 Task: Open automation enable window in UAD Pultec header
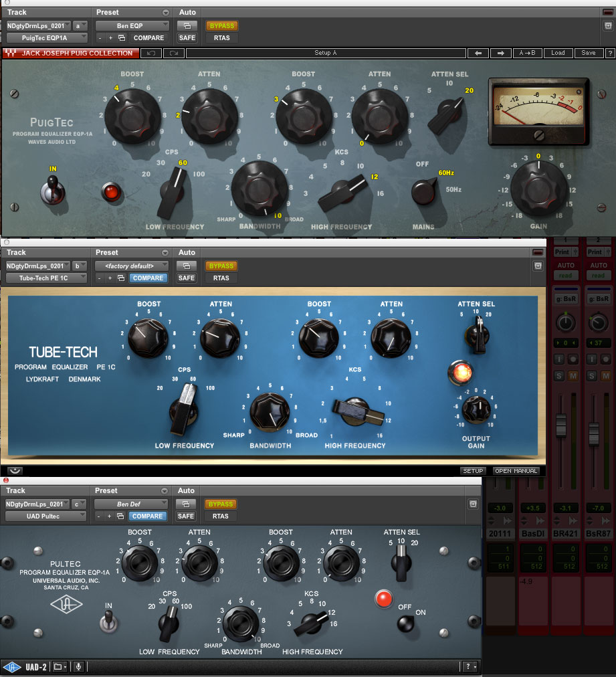click(x=186, y=504)
